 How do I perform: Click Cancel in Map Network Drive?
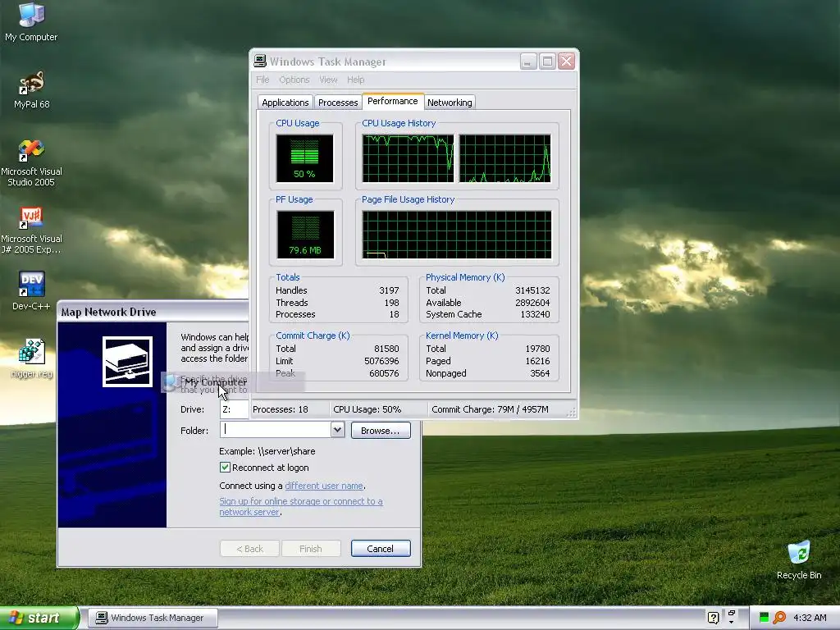click(381, 549)
